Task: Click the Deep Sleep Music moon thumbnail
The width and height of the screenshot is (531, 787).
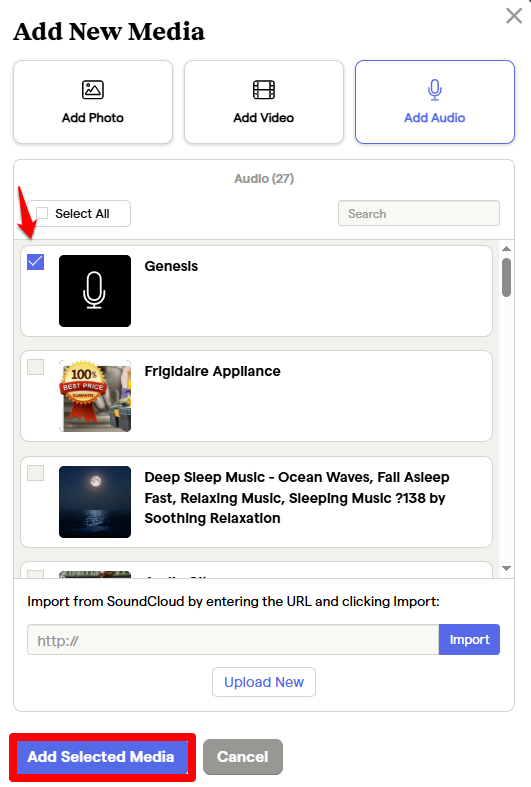Action: tap(95, 502)
